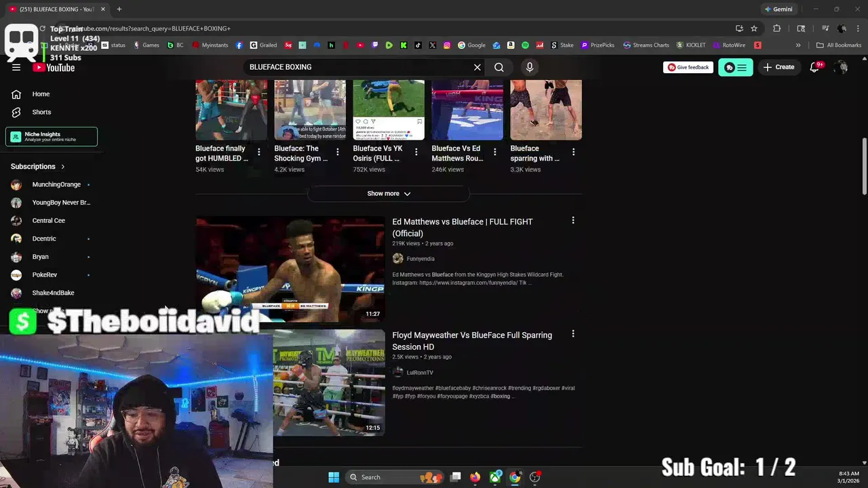
Task: Open more actions for the Ed Matthews video
Action: coord(573,220)
